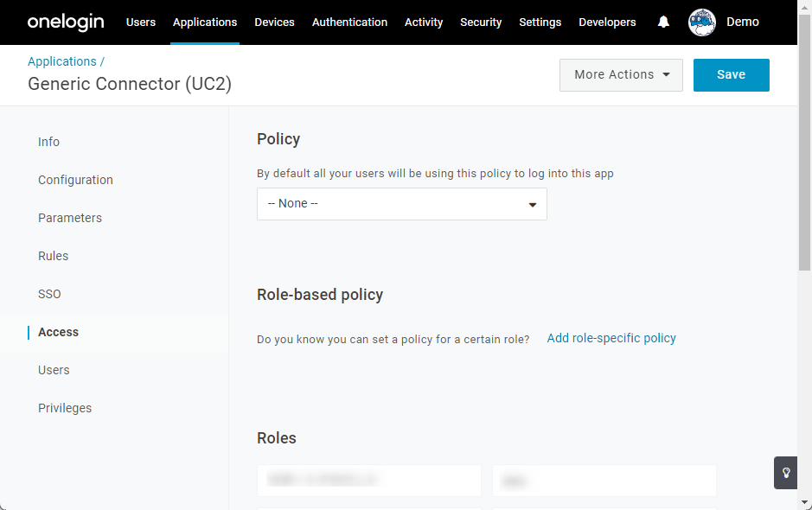812x510 pixels.
Task: Go back via Applications breadcrumb
Action: coord(62,61)
